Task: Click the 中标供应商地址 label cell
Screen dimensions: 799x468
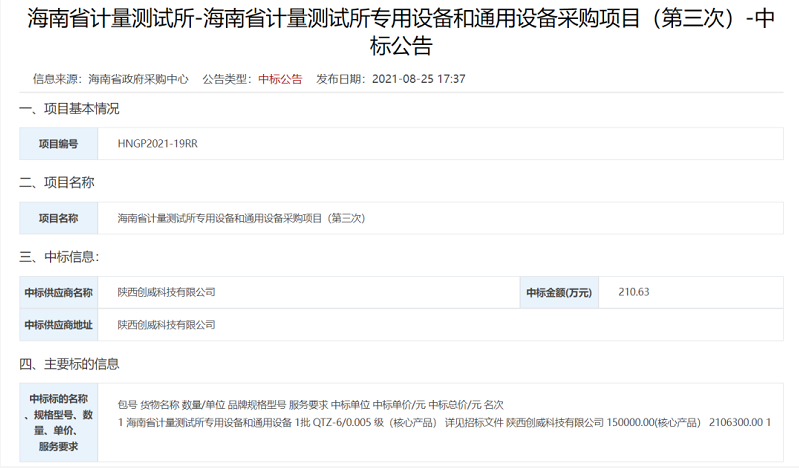Action: [x=59, y=325]
